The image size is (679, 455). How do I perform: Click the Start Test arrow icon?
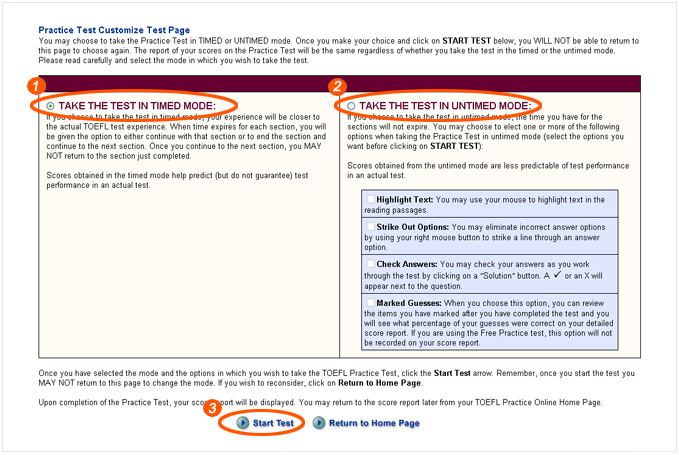pos(243,423)
